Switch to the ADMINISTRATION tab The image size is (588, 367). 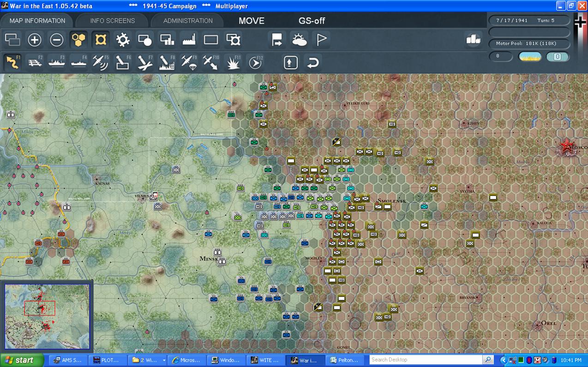click(188, 21)
